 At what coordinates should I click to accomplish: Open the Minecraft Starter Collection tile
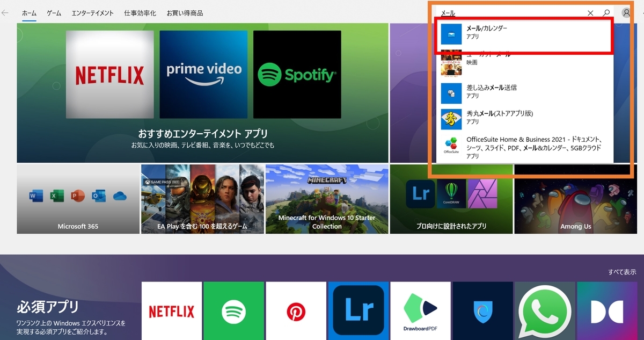click(x=327, y=199)
